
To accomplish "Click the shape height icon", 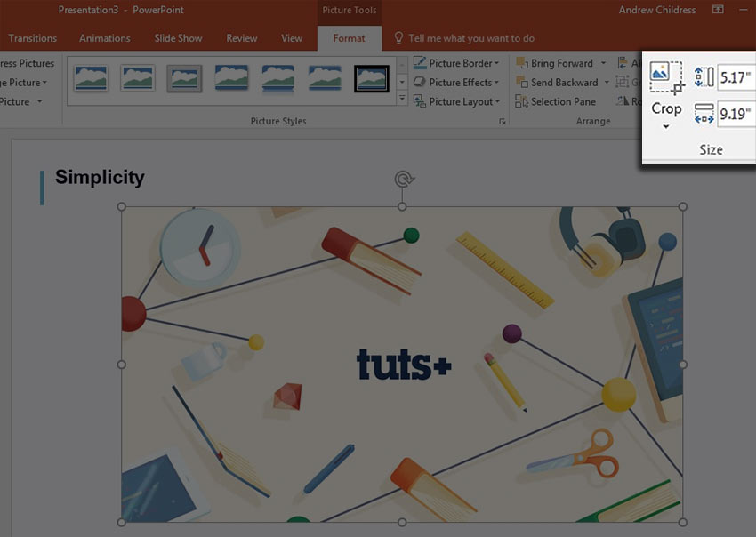I will pyautogui.click(x=704, y=77).
